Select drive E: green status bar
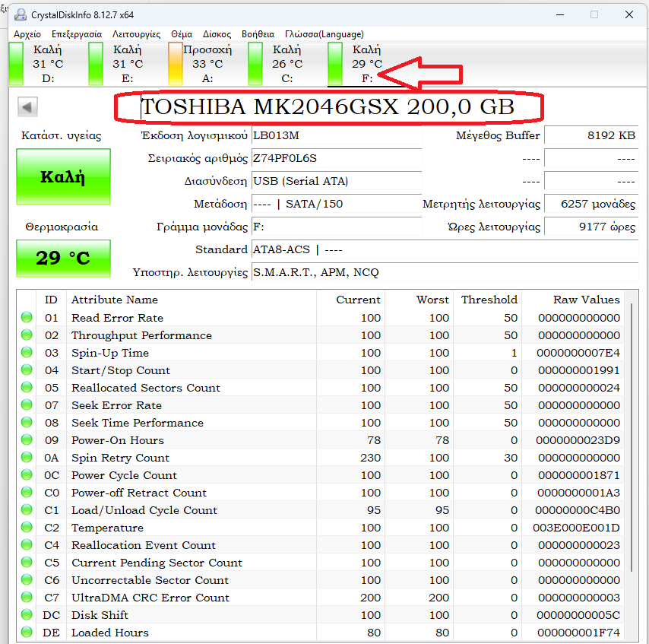649x644 pixels. coord(96,64)
